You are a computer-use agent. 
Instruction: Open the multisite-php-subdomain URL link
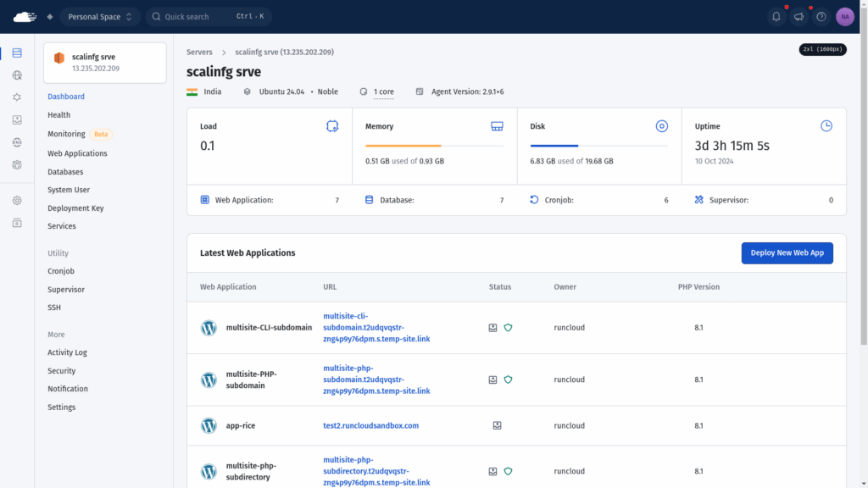(376, 380)
